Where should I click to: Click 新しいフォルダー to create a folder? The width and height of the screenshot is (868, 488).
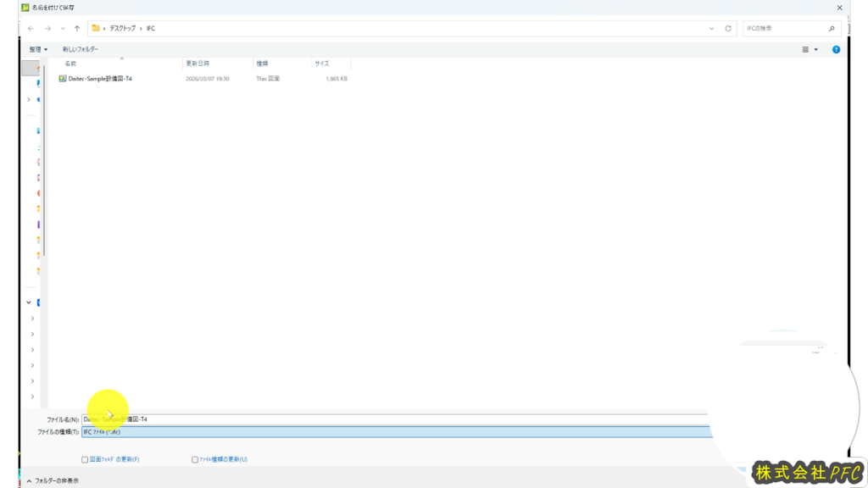(x=80, y=50)
